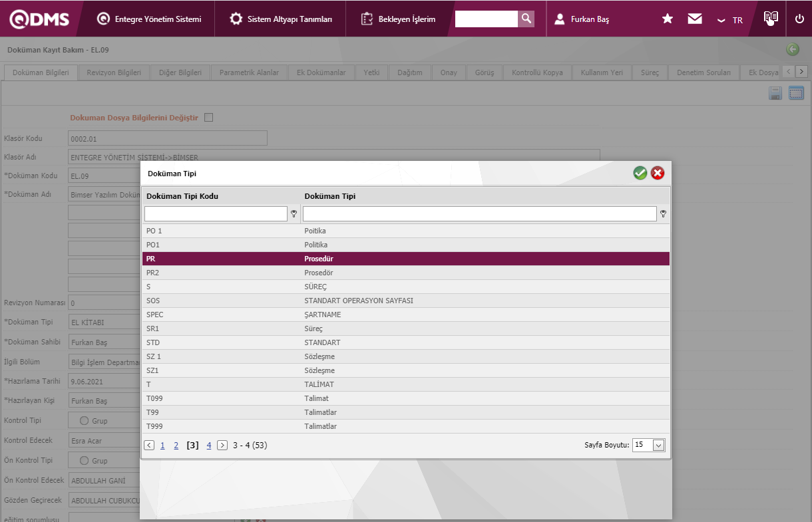Go to next page using arrow button
Screen dimensions: 812x522
(222, 446)
